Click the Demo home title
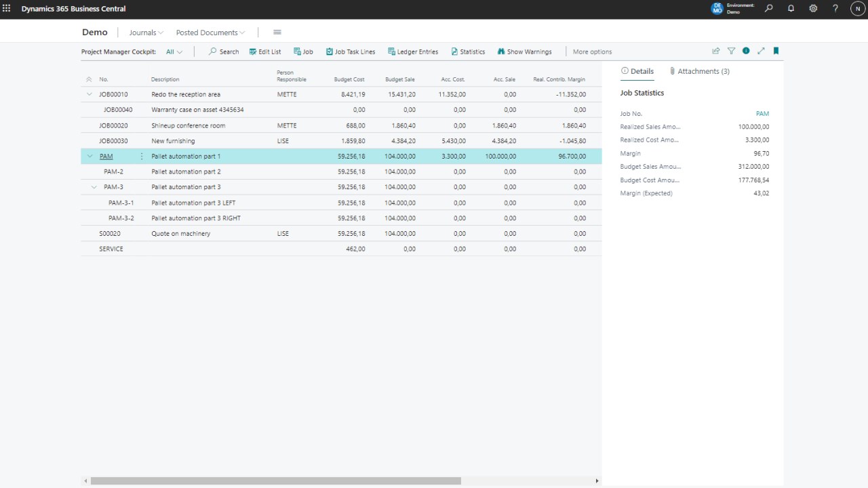The width and height of the screenshot is (868, 488). [95, 33]
